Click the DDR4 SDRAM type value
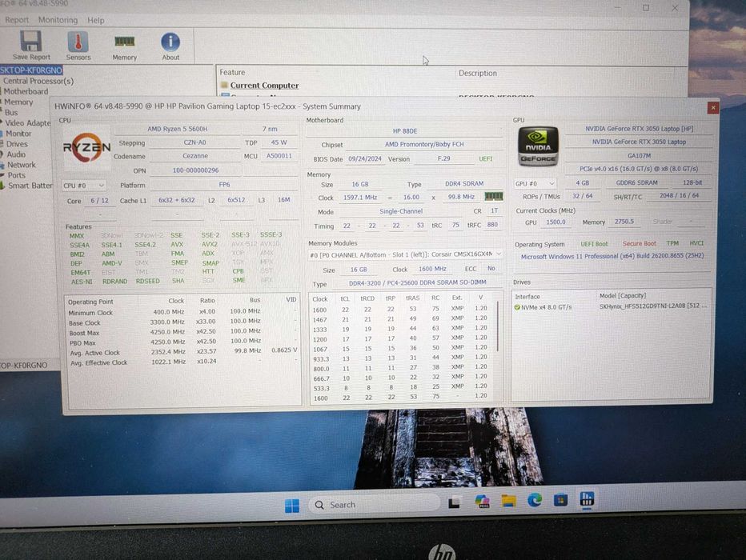746x560 pixels. coord(464,183)
